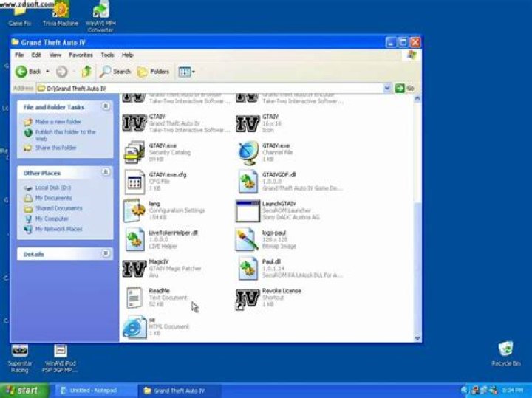The height and width of the screenshot is (398, 532).
Task: Select the Game Fix desktop icon
Action: [x=20, y=16]
